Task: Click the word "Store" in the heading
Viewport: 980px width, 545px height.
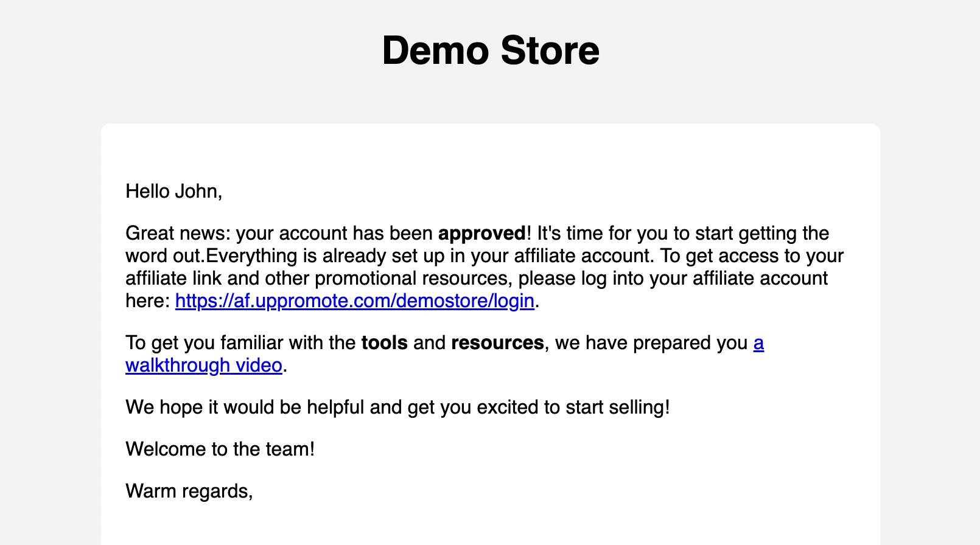Action: click(x=550, y=50)
